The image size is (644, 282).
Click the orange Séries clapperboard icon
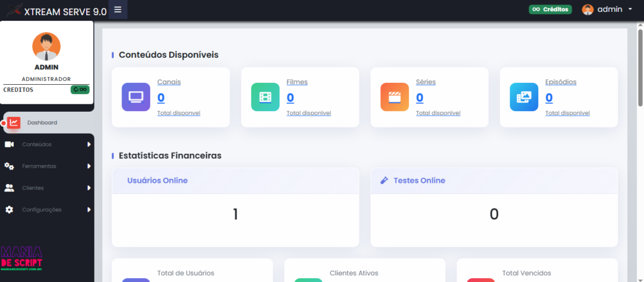click(x=394, y=97)
